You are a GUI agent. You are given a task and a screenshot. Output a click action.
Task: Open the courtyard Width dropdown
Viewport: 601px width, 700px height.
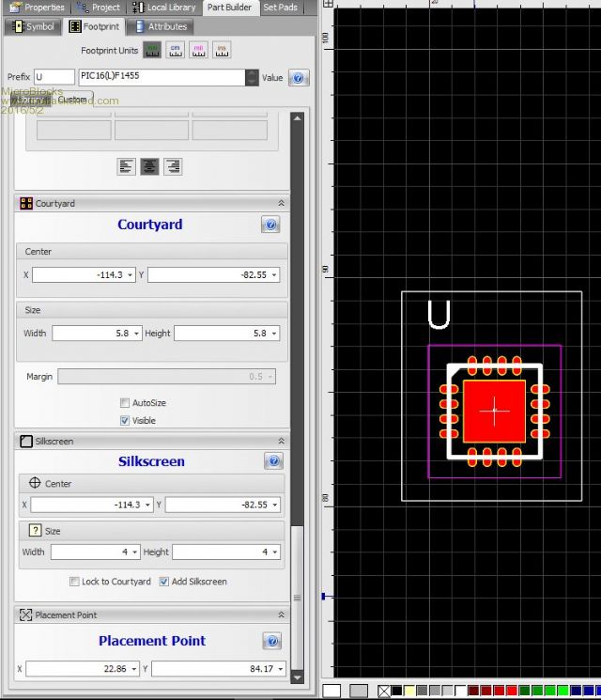137,334
